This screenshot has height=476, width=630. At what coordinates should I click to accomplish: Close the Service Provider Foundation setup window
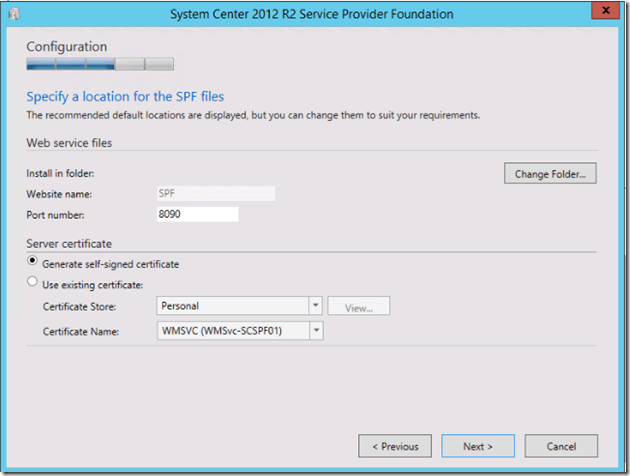coord(603,12)
